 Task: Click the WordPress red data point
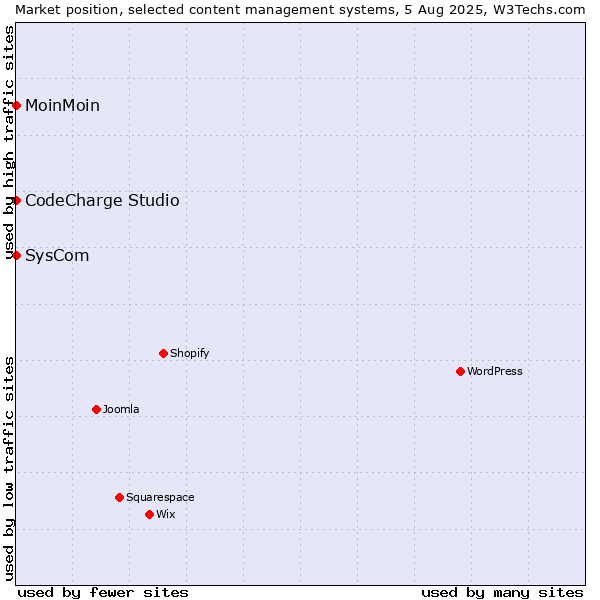tap(460, 371)
